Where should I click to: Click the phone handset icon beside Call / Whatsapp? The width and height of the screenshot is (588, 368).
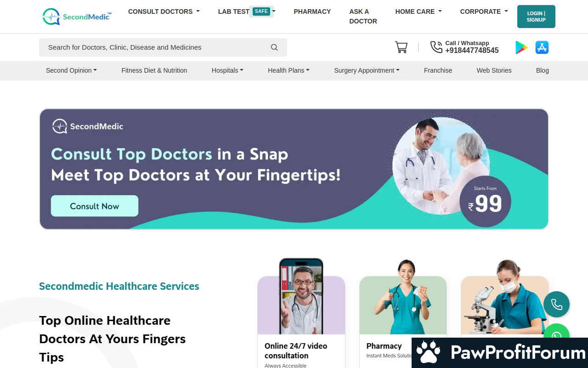(436, 47)
